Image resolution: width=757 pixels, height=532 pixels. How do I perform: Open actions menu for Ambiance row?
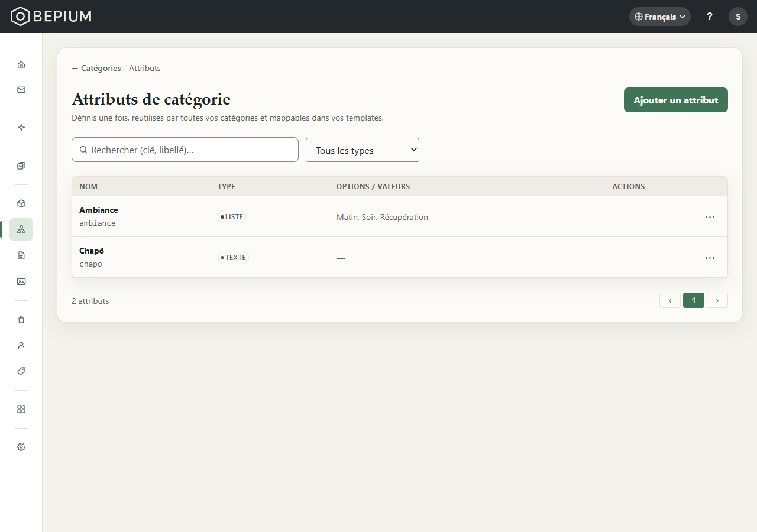coord(710,217)
